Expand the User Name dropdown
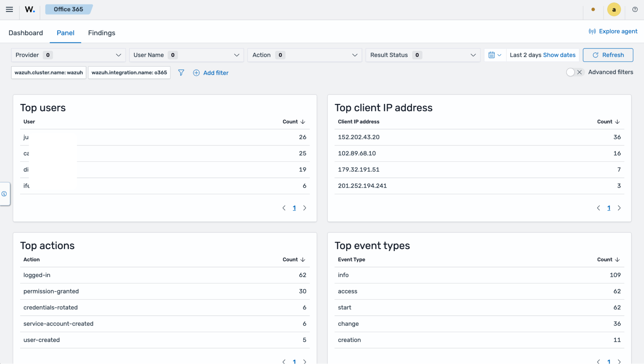This screenshot has width=644, height=364. pyautogui.click(x=186, y=55)
